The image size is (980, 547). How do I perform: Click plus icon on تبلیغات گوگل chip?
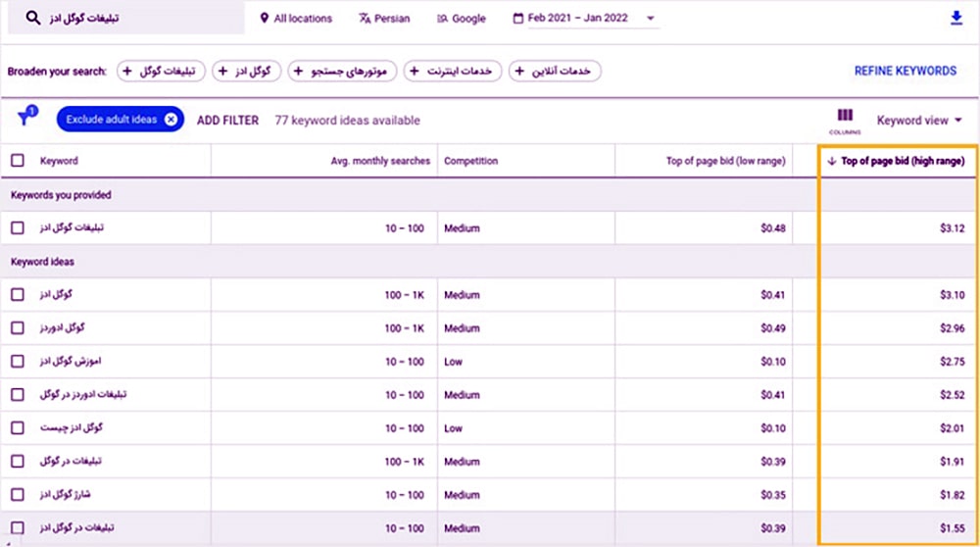coord(127,71)
